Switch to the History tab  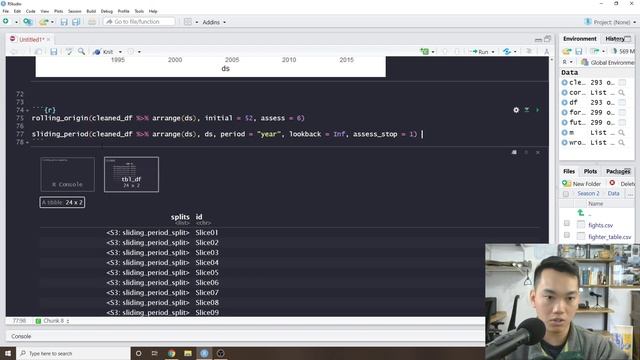pyautogui.click(x=615, y=39)
